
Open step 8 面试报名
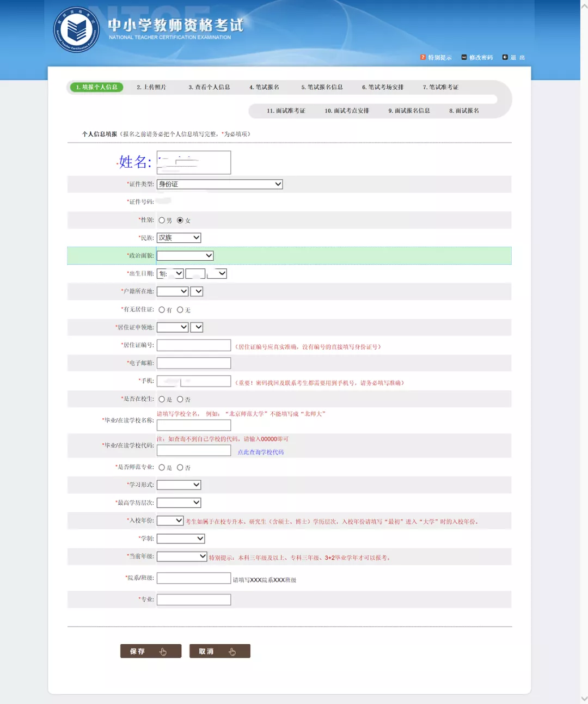pyautogui.click(x=464, y=111)
